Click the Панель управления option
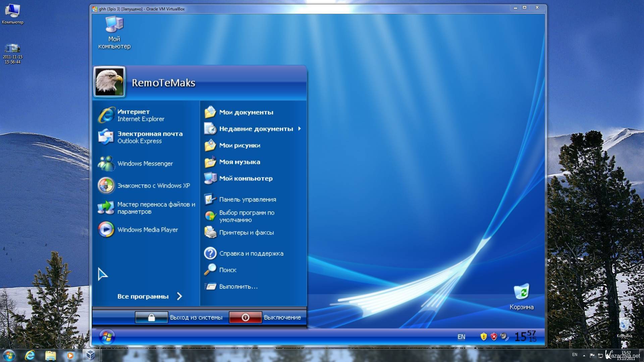644x362 pixels. tap(247, 199)
